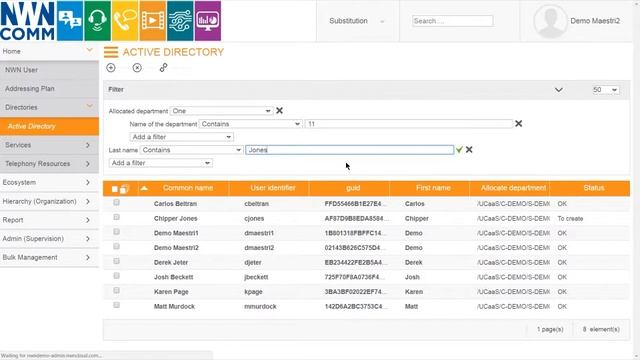Sort by Status column header
The image size is (640, 360).
(593, 188)
